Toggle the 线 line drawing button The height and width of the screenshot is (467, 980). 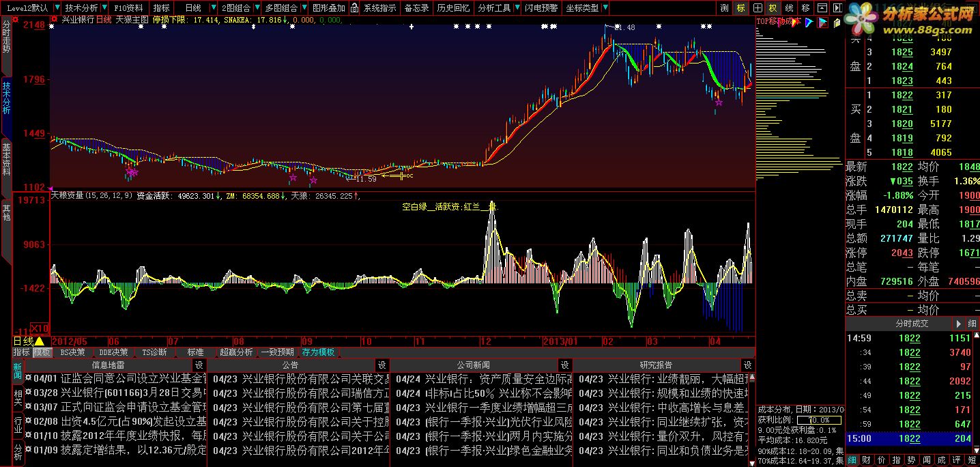[x=789, y=8]
